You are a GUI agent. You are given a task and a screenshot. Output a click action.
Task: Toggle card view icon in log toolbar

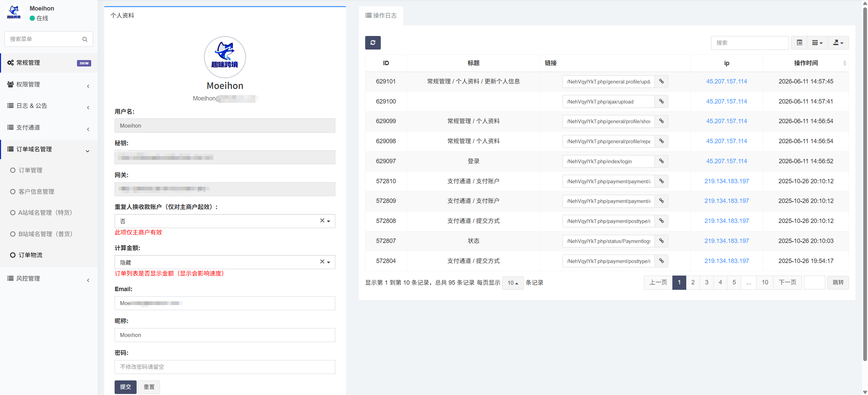click(800, 43)
